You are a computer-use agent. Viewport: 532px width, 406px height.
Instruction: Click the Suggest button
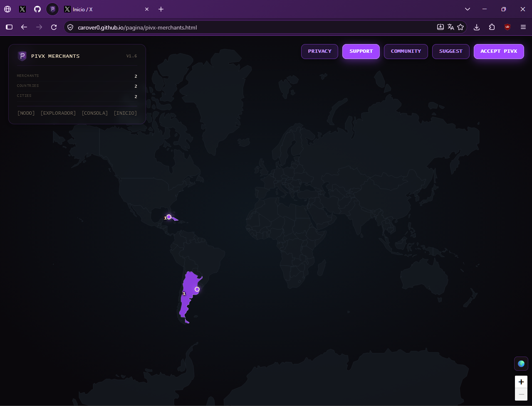coord(451,52)
